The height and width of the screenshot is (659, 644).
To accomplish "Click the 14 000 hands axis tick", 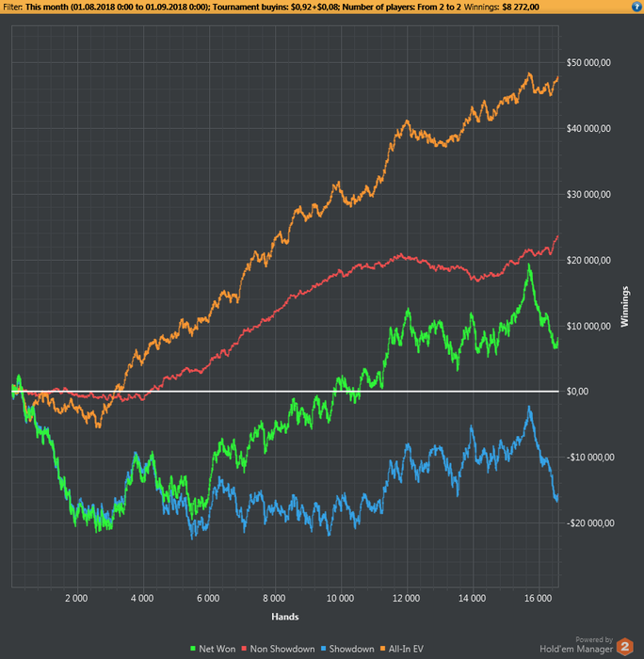I will [x=472, y=598].
